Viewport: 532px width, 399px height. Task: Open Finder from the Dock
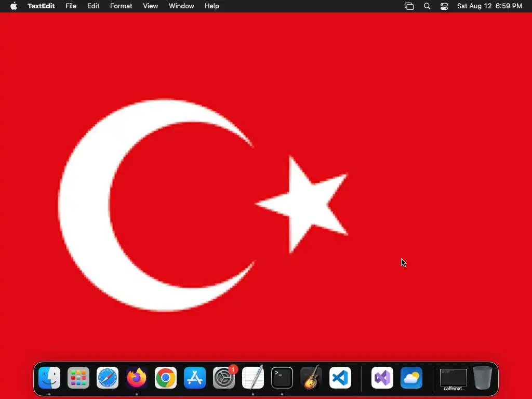[x=49, y=378]
